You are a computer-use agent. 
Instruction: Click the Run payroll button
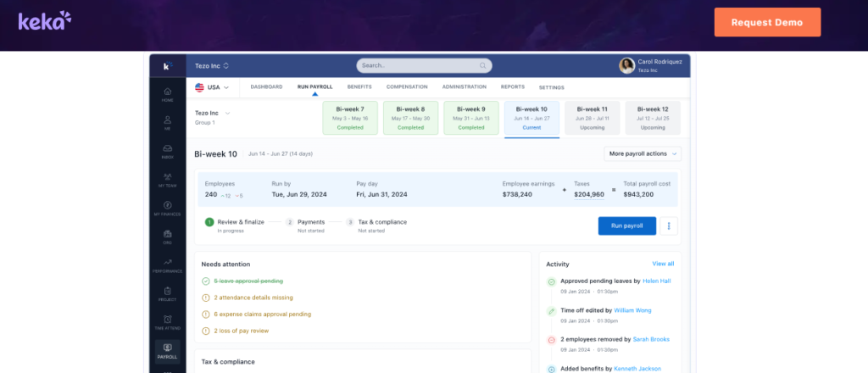click(626, 225)
